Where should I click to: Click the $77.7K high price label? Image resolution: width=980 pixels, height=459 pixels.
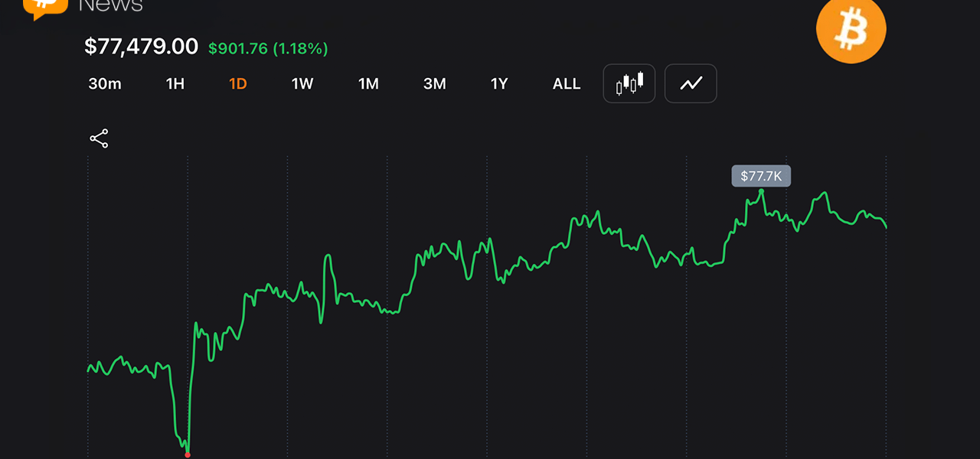coord(761,177)
